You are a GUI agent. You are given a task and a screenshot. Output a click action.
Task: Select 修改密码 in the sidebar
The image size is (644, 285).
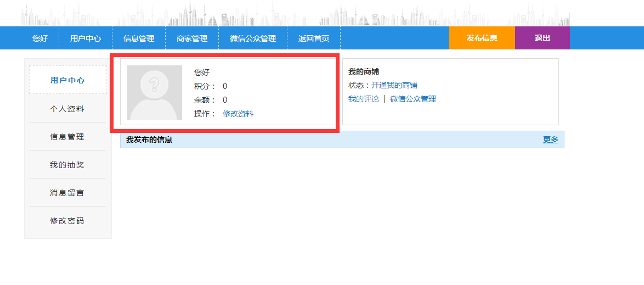tap(67, 221)
